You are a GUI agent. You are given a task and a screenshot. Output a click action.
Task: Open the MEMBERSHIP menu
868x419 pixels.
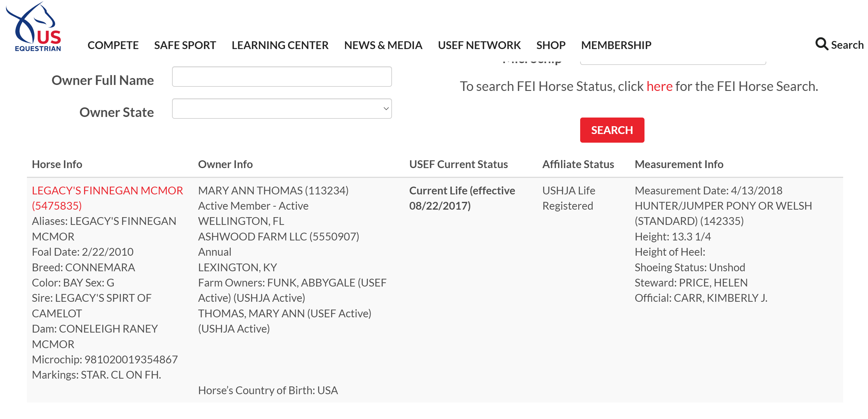coord(616,45)
